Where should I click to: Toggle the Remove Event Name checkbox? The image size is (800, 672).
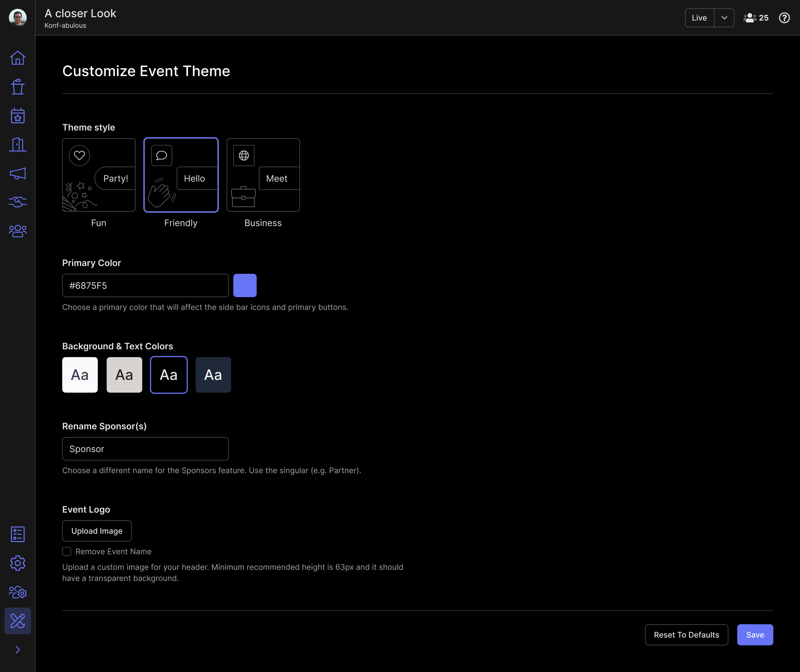pyautogui.click(x=67, y=551)
